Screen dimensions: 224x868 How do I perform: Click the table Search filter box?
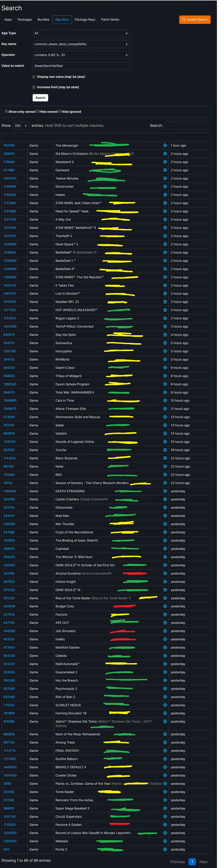tap(187, 126)
